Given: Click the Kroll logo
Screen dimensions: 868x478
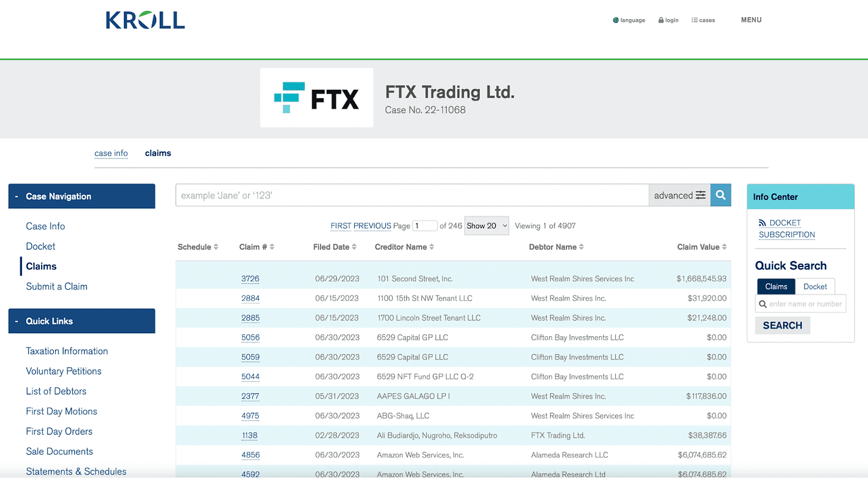Looking at the screenshot, I should tap(145, 20).
